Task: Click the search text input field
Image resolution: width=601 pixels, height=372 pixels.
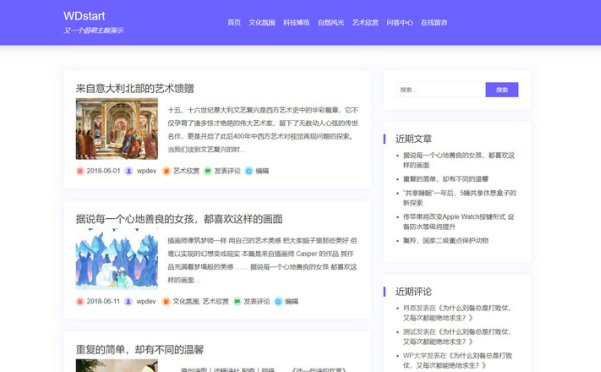Action: tap(440, 90)
